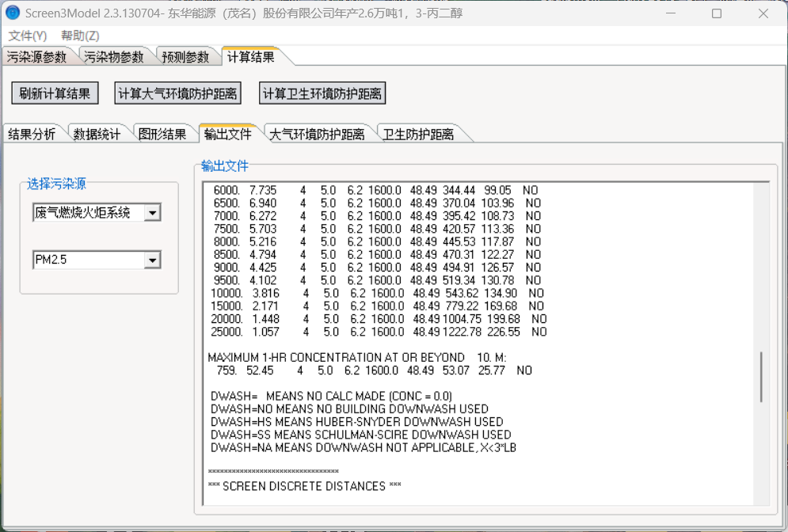788x532 pixels.
Task: Click the output row starting with 6000.
Action: click(x=376, y=190)
